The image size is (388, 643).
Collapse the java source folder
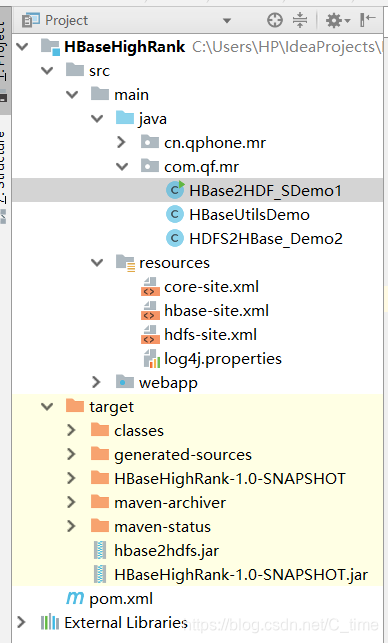[x=97, y=119]
